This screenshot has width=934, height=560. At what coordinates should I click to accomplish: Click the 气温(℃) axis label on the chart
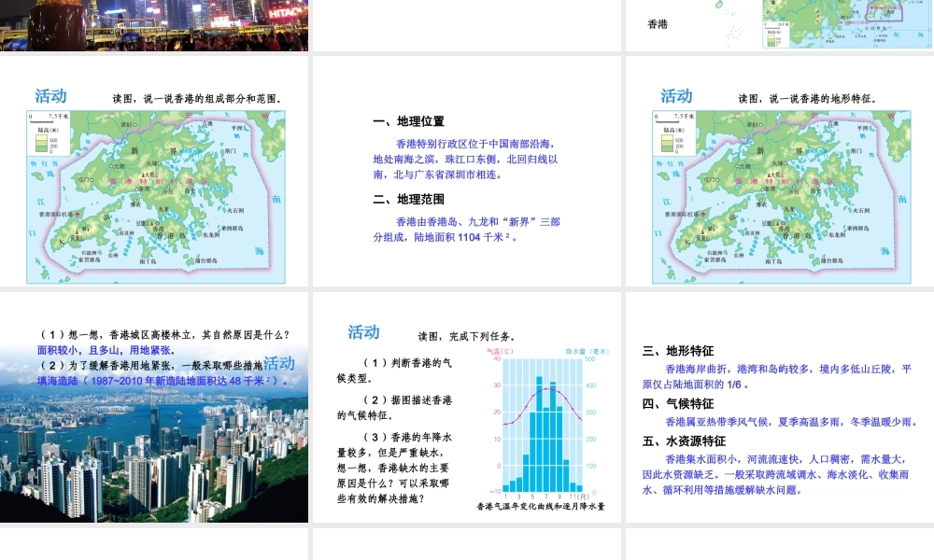[500, 352]
